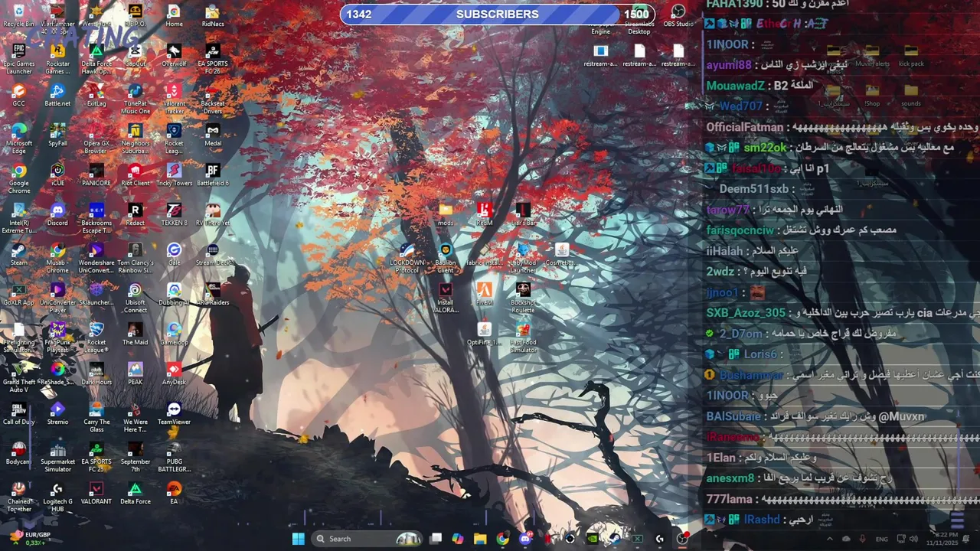Open Buckshot Roulette shortcut

[523, 298]
